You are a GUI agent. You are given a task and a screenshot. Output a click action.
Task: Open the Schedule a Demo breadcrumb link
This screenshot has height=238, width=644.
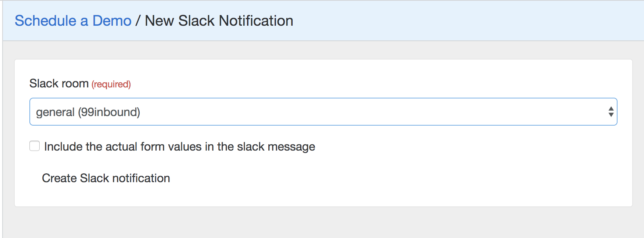pyautogui.click(x=73, y=21)
